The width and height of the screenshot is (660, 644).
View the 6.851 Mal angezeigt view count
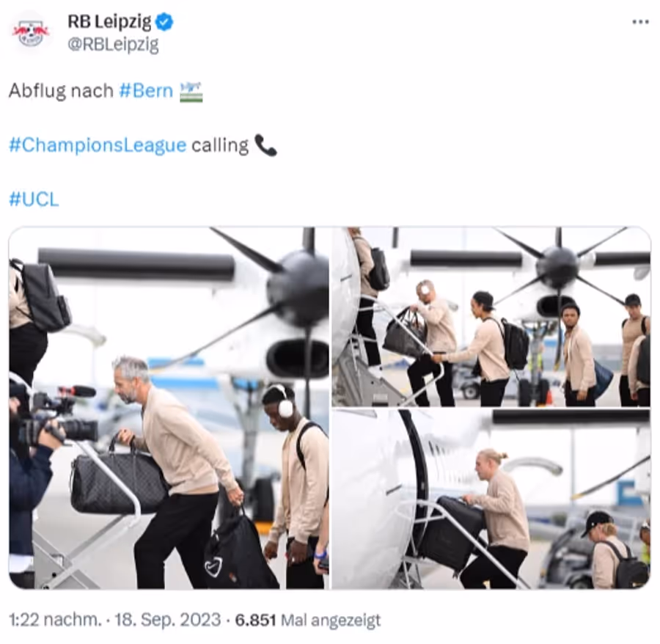[308, 620]
